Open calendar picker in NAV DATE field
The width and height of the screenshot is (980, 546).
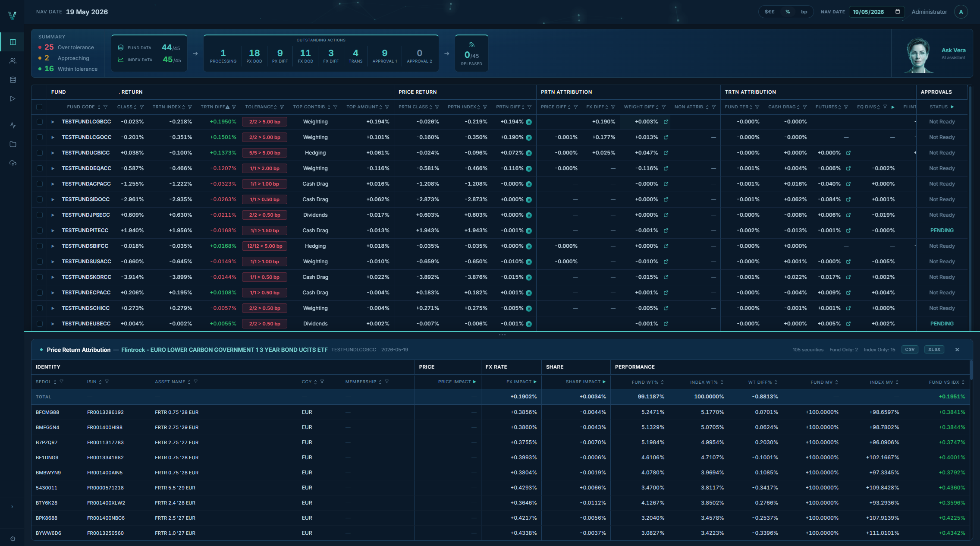[x=898, y=12]
